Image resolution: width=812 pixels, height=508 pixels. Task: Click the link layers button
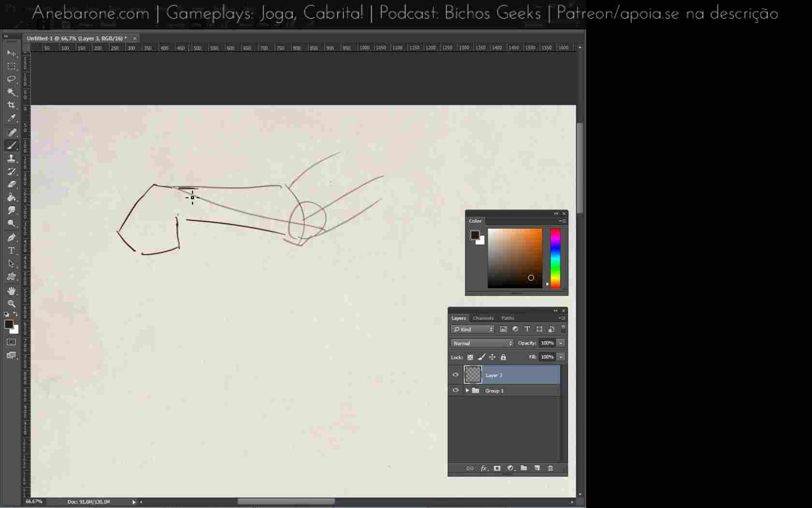470,468
